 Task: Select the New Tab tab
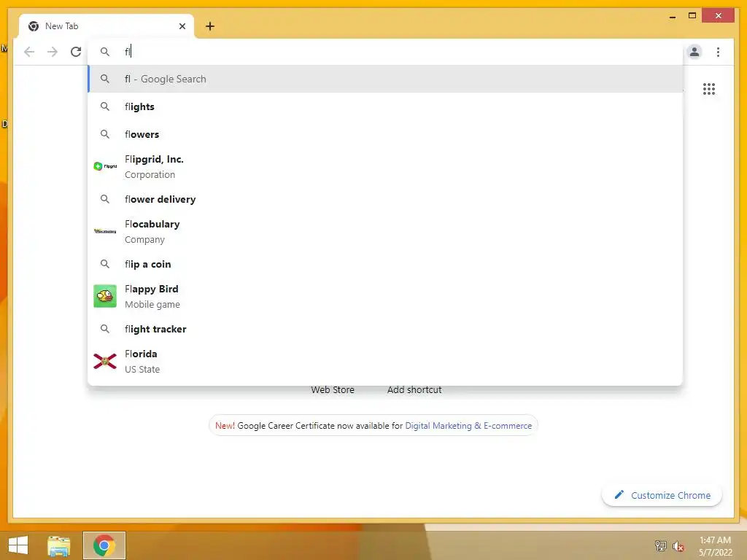coord(107,26)
